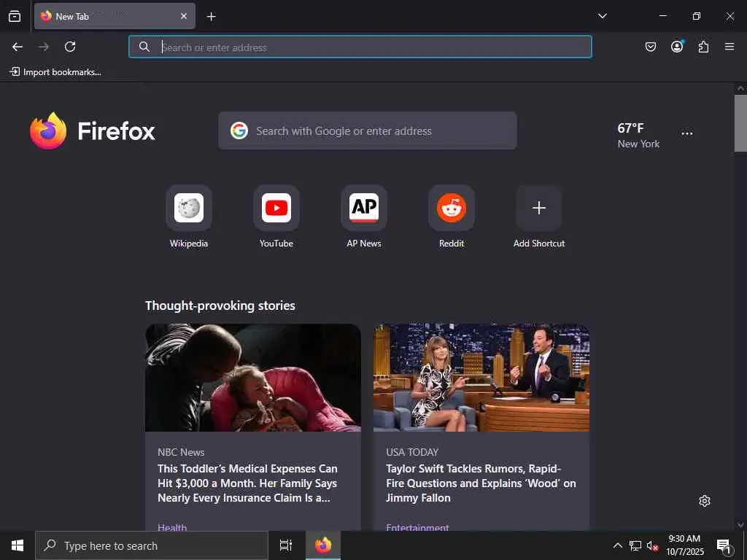Image resolution: width=747 pixels, height=560 pixels.
Task: Open the Firefox account icon
Action: pos(677,46)
